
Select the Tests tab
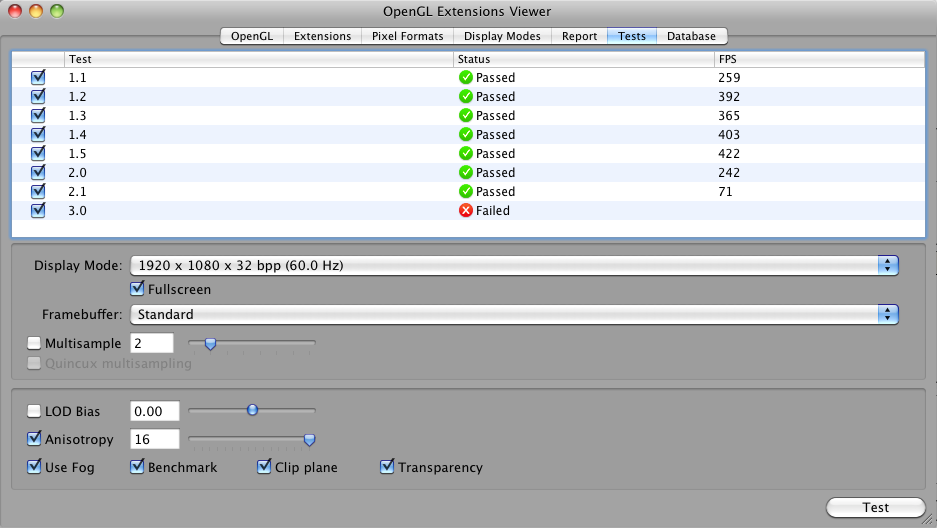pos(632,36)
